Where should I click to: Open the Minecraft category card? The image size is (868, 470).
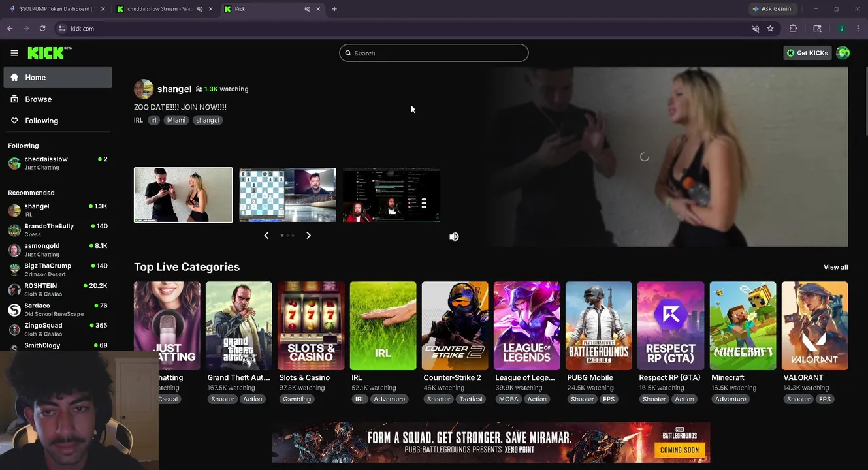743,326
